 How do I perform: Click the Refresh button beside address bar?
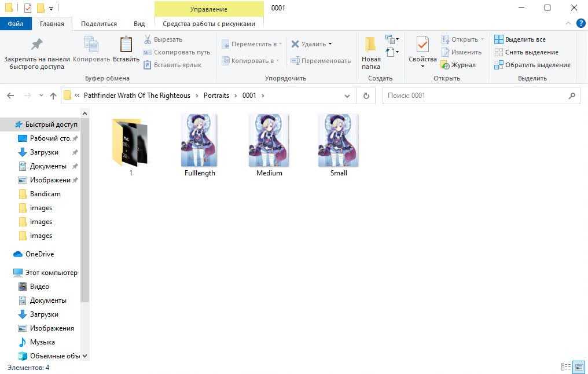(366, 96)
